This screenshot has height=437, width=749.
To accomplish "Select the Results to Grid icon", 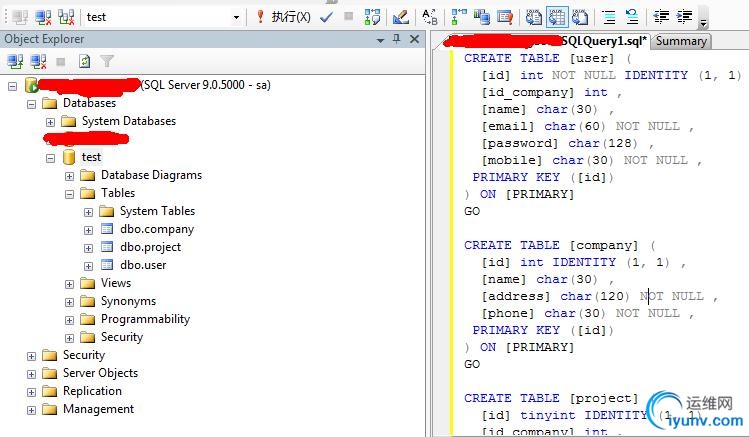I will click(557, 17).
